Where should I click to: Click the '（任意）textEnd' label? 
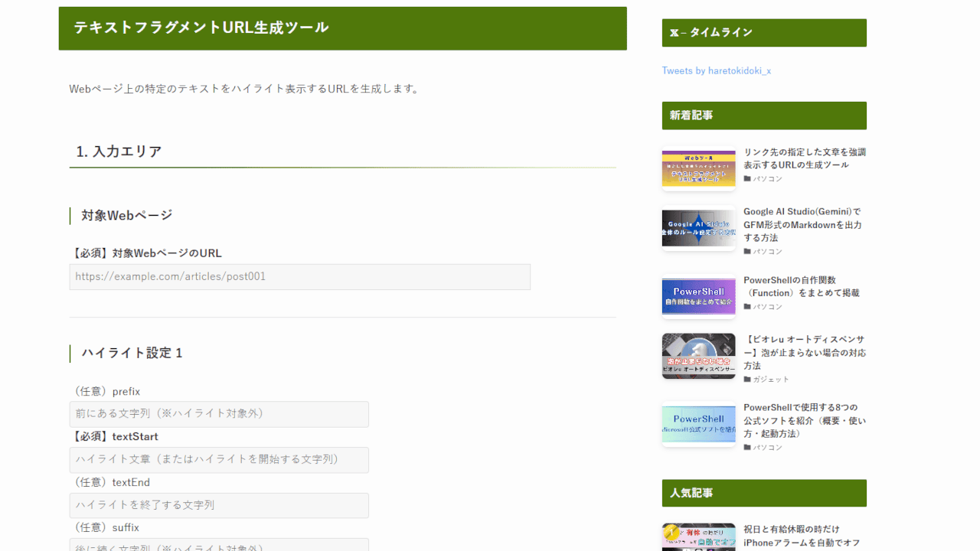[x=109, y=483]
